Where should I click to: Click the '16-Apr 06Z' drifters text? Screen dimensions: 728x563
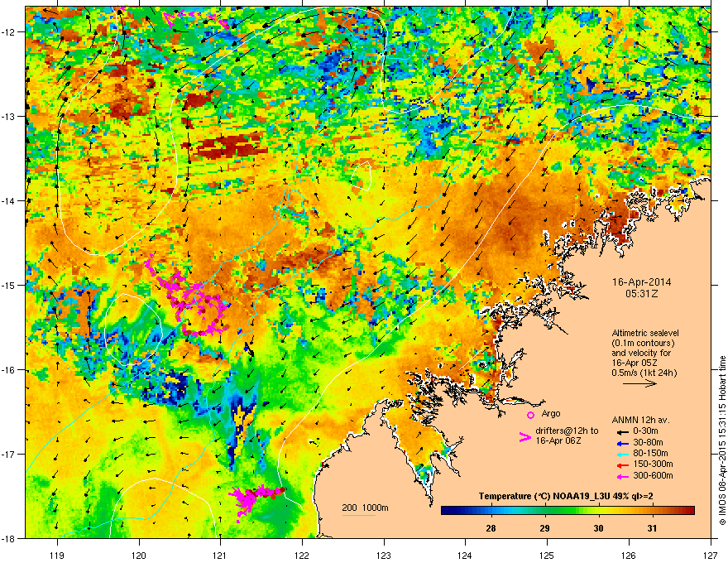pyautogui.click(x=558, y=440)
